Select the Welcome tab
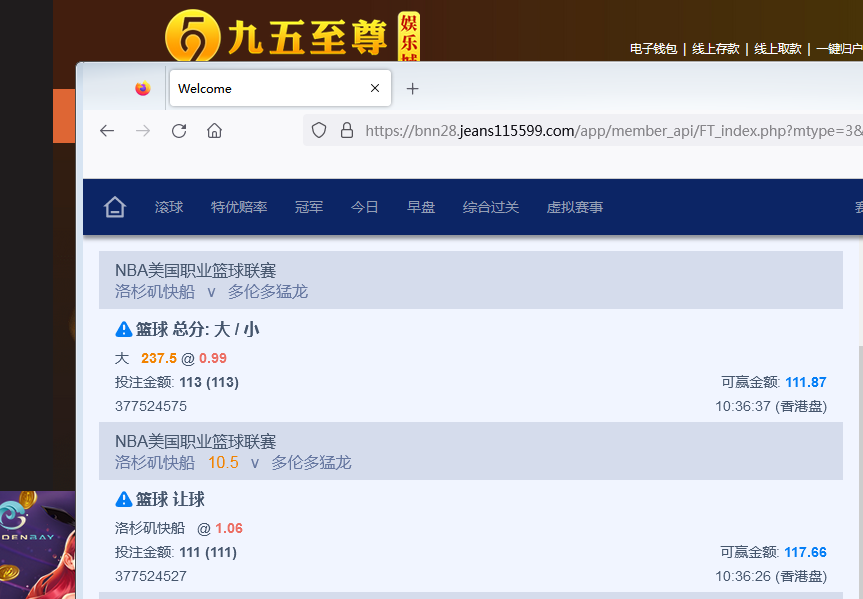The width and height of the screenshot is (863, 599). point(280,88)
